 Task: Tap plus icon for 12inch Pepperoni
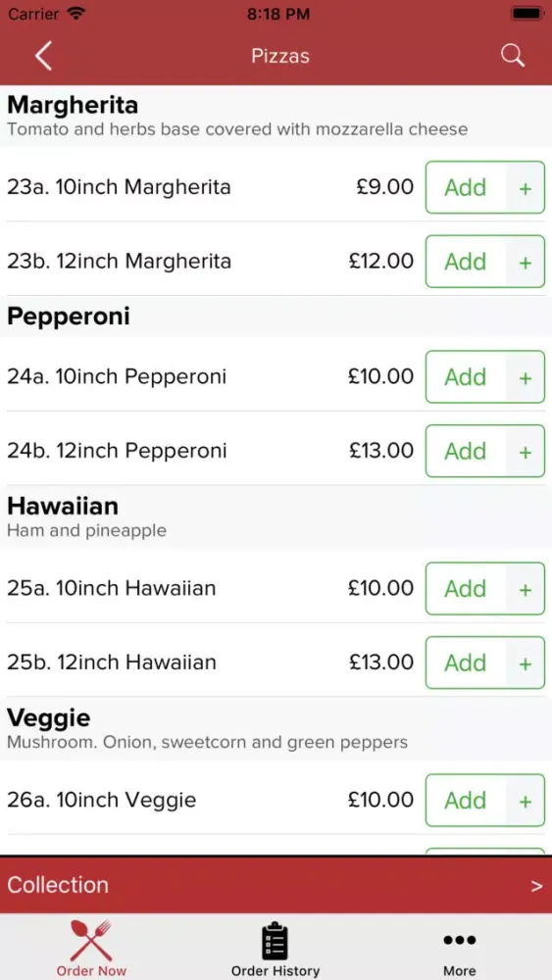pos(526,451)
